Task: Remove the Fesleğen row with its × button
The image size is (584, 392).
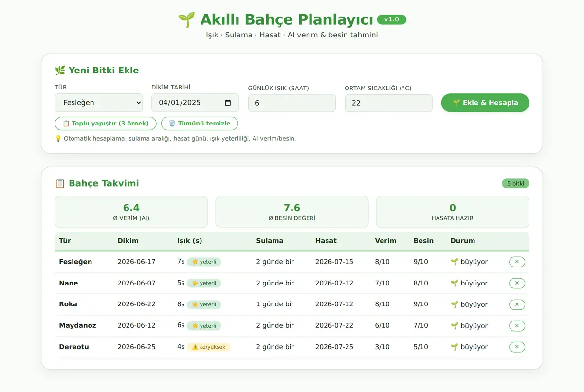Action: (x=517, y=262)
